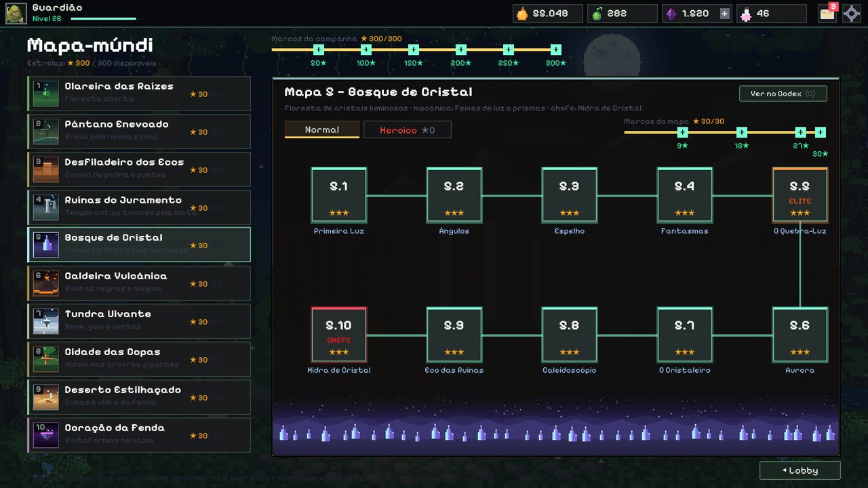The image size is (868, 488).
Task: Claim the 150★ campaign milestone reward
Action: pyautogui.click(x=414, y=49)
